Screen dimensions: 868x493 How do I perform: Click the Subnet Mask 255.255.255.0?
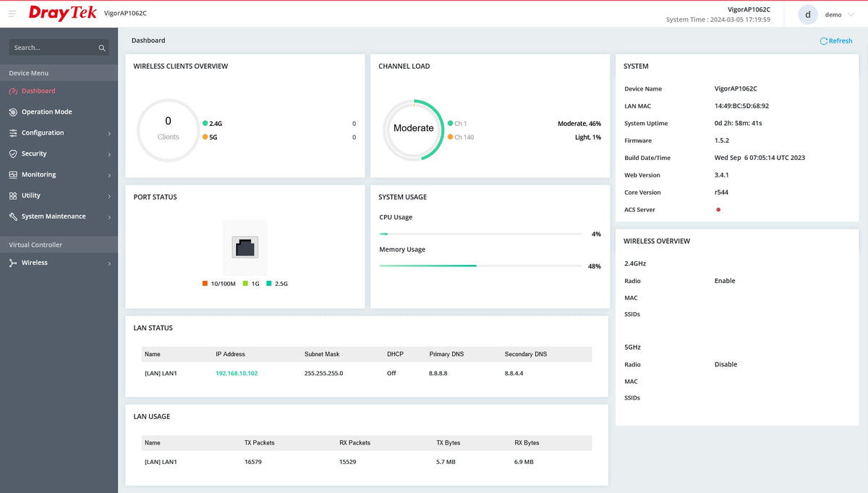tap(323, 374)
